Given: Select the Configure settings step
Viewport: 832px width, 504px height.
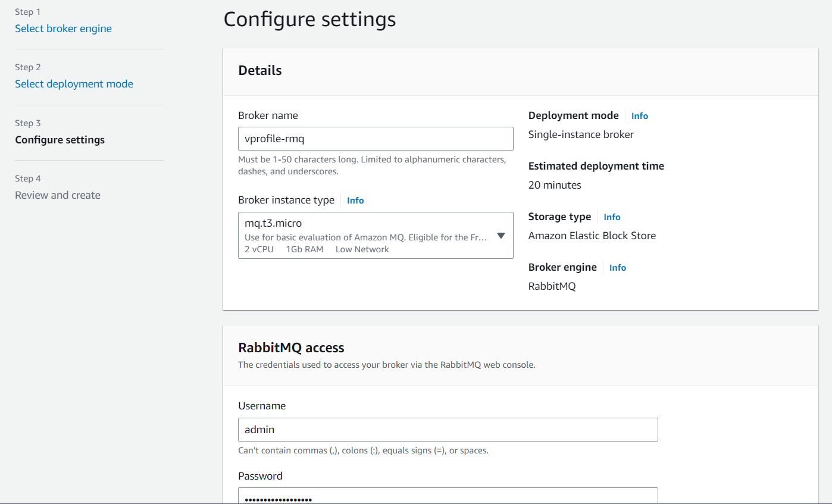Looking at the screenshot, I should point(60,139).
